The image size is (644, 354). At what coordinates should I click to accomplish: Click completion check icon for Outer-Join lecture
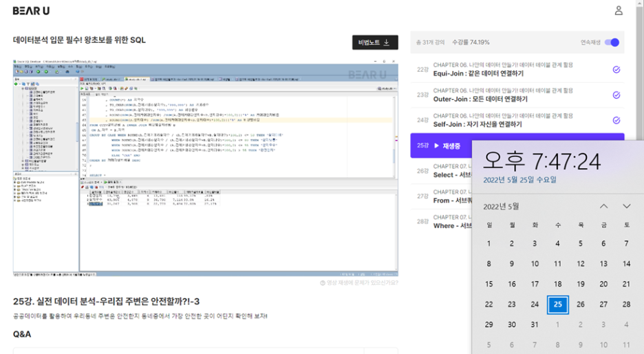pos(616,95)
